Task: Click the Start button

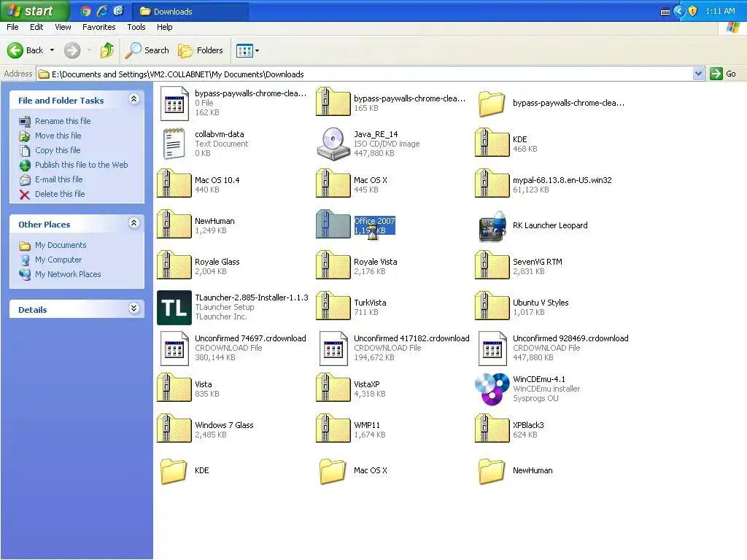Action: click(34, 11)
